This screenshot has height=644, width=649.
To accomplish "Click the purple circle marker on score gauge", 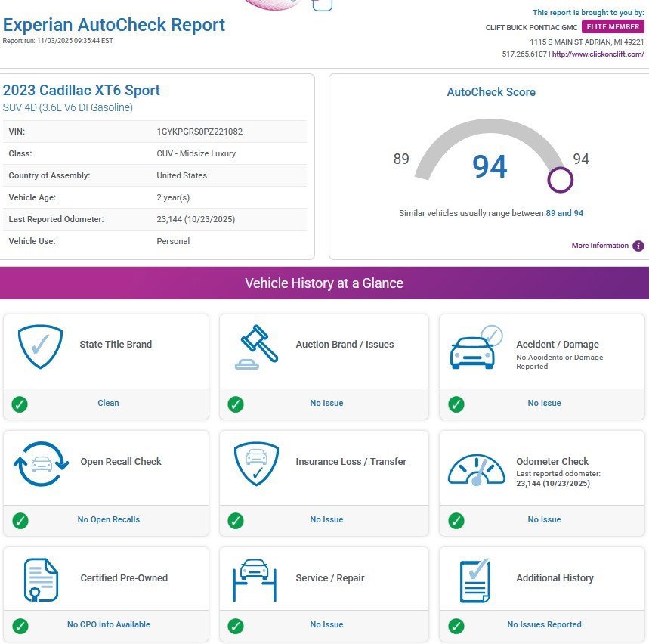I will coord(560,180).
